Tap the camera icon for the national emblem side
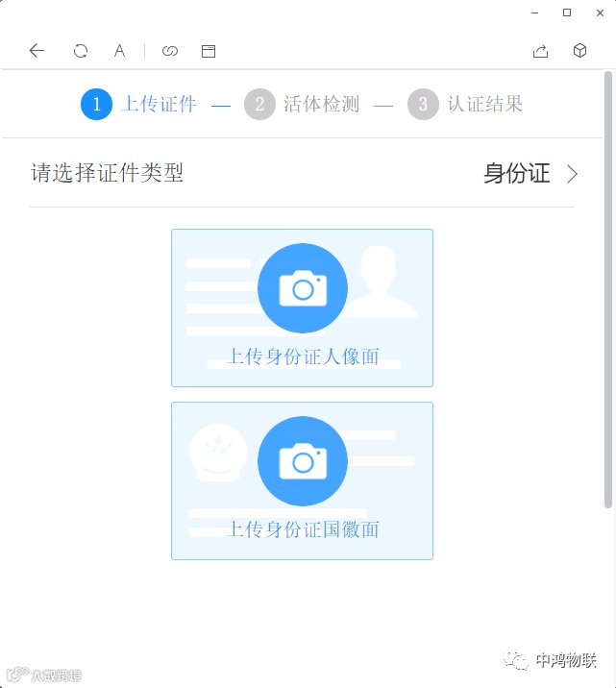 tap(303, 461)
